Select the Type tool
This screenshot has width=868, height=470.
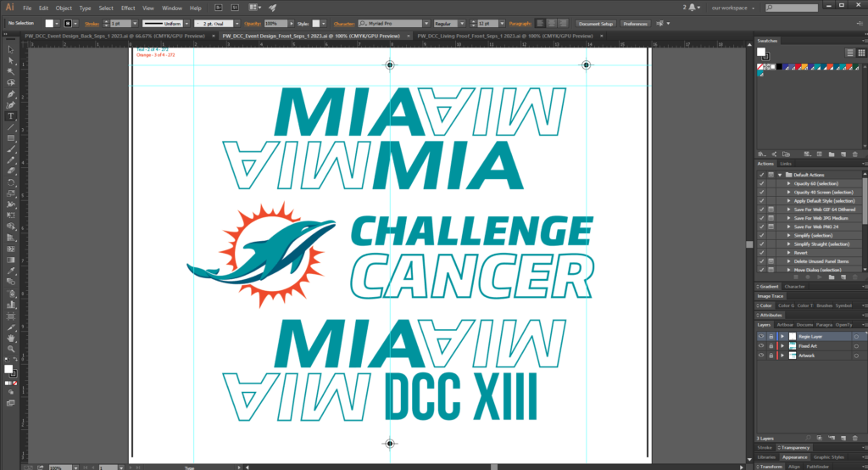(10, 116)
